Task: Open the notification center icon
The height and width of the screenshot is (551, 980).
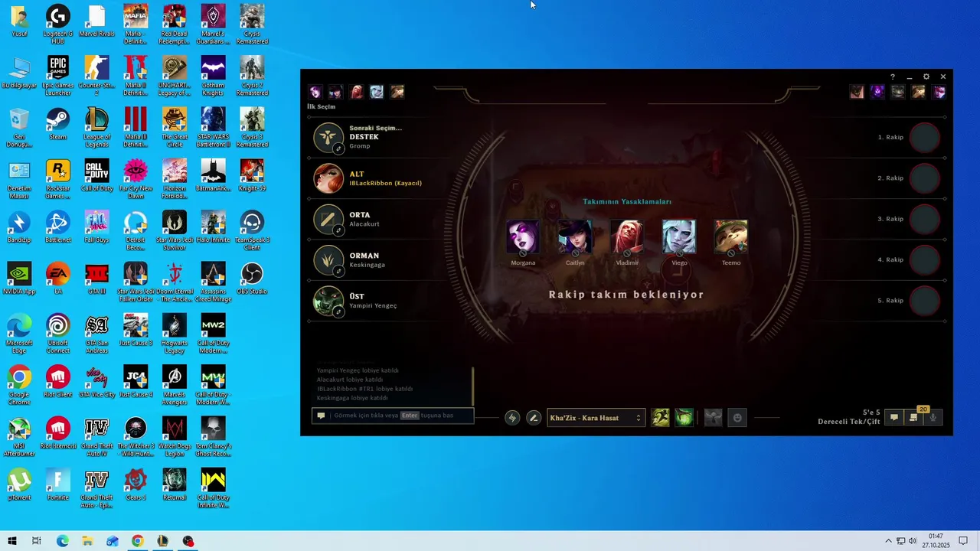Action: pos(963,541)
